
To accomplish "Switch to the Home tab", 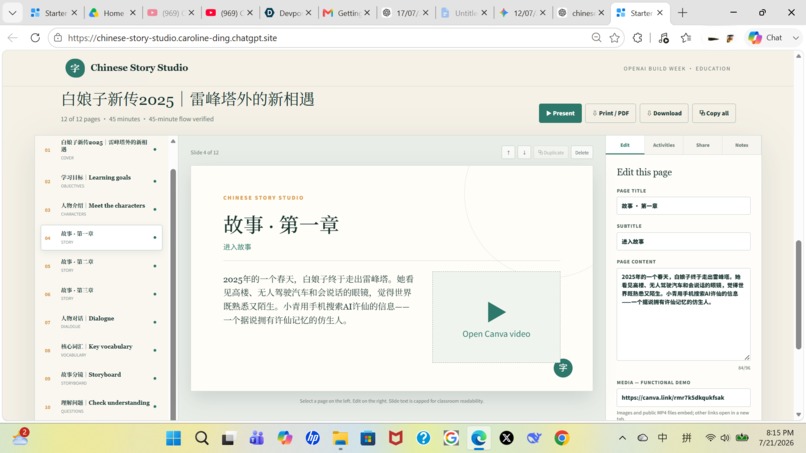I will tap(113, 13).
